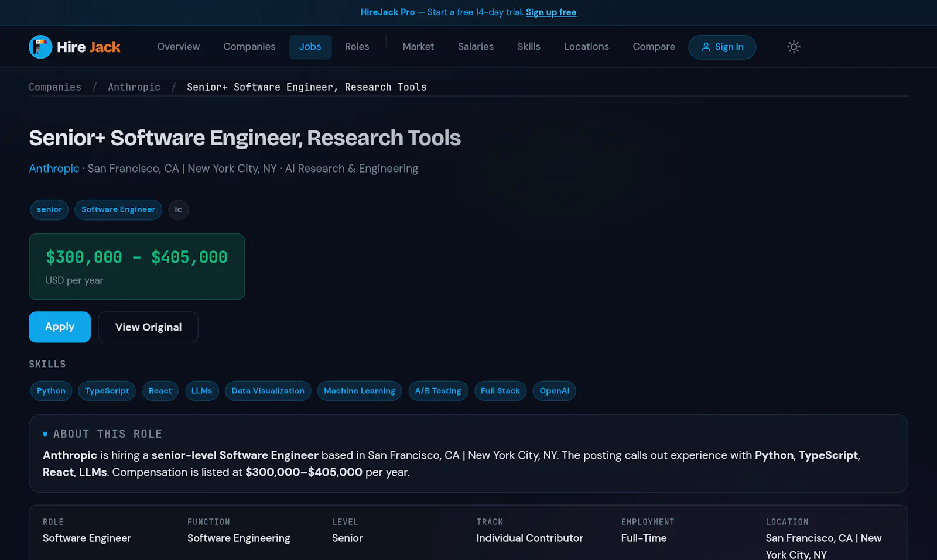Select the OpenAI skill chip
Image resolution: width=937 pixels, height=560 pixels.
coord(555,391)
